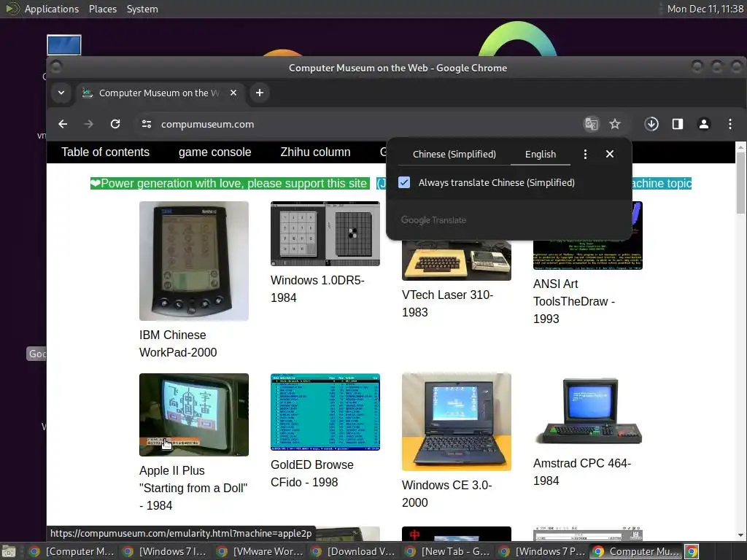Click the address bar showing compumuseum.com
The height and width of the screenshot is (560, 747).
click(x=357, y=124)
